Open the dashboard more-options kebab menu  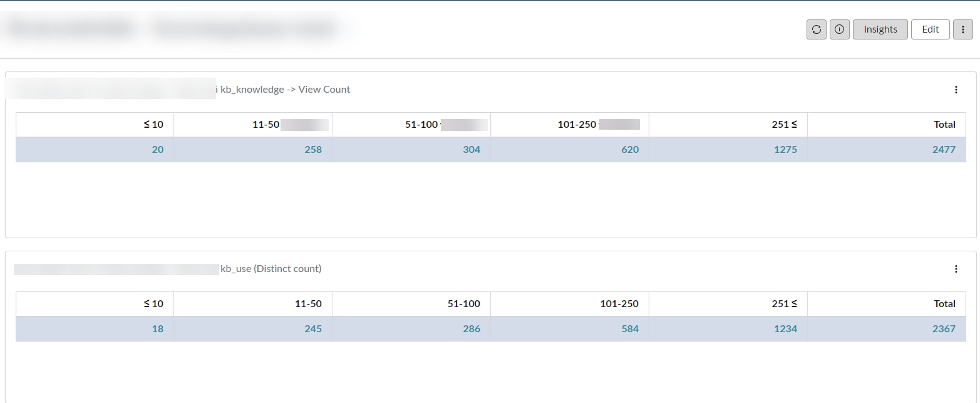pos(962,29)
